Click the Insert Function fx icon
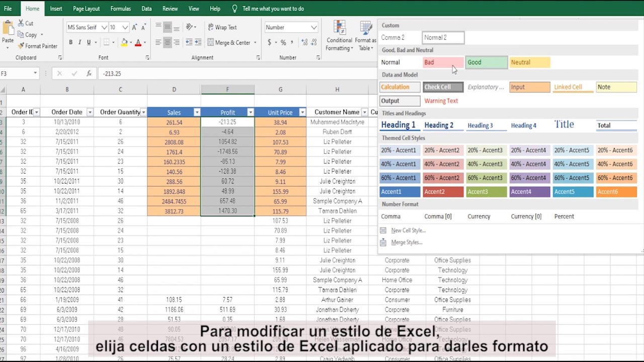The height and width of the screenshot is (362, 644). point(89,73)
